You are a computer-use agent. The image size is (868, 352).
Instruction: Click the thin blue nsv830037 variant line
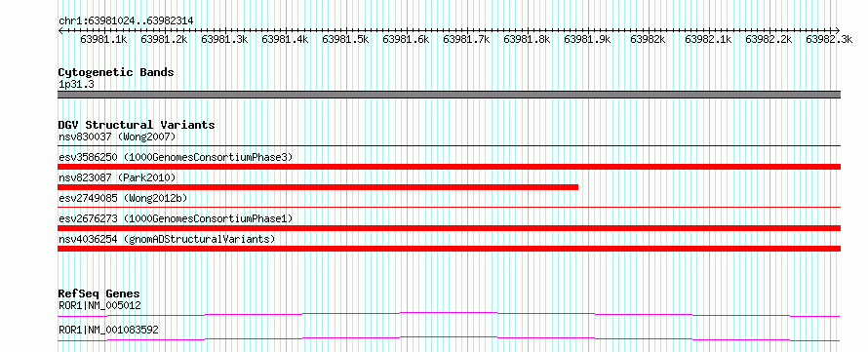coord(449,146)
